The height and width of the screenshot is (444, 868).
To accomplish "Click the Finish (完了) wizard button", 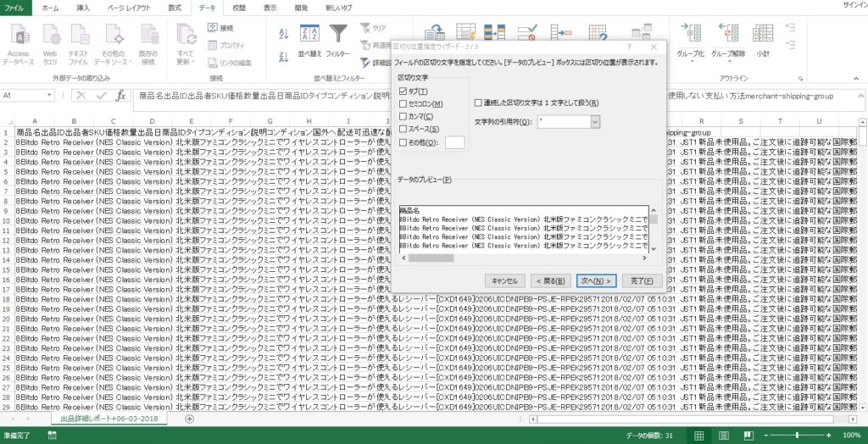I will [643, 280].
